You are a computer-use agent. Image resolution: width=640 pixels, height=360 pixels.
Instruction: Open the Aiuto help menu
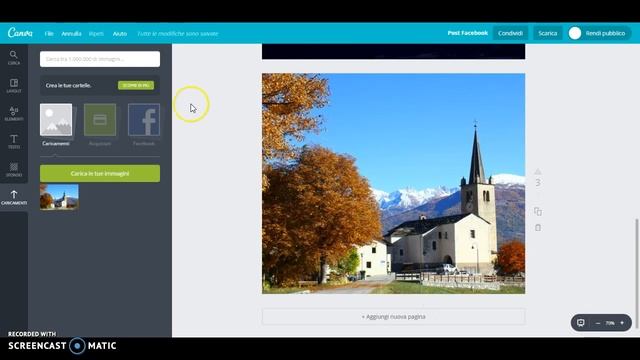coord(120,33)
